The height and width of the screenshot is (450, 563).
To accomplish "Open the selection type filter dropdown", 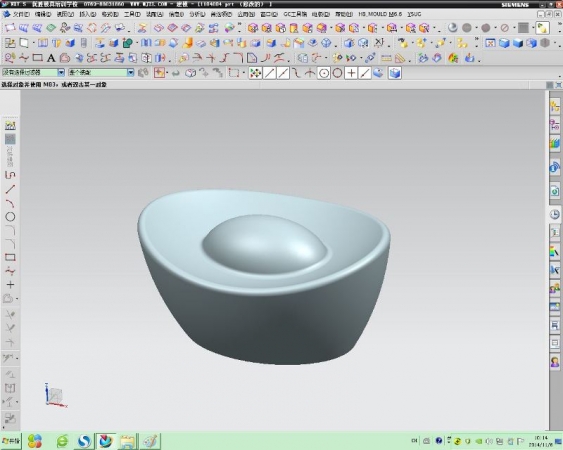I will click(61, 73).
